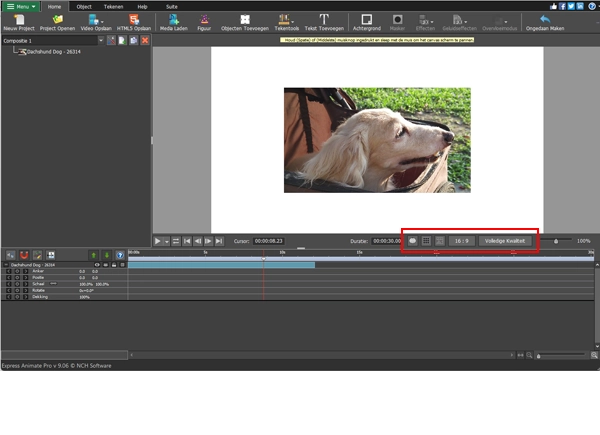This screenshot has width=600, height=435.
Task: Click the new composition document icon
Action: point(122,41)
